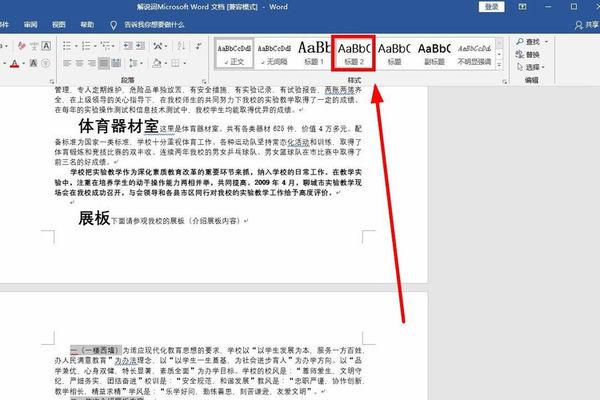Viewport: 600px width, 400px height.
Task: Open the Borders dropdown arrow
Action: click(x=184, y=63)
